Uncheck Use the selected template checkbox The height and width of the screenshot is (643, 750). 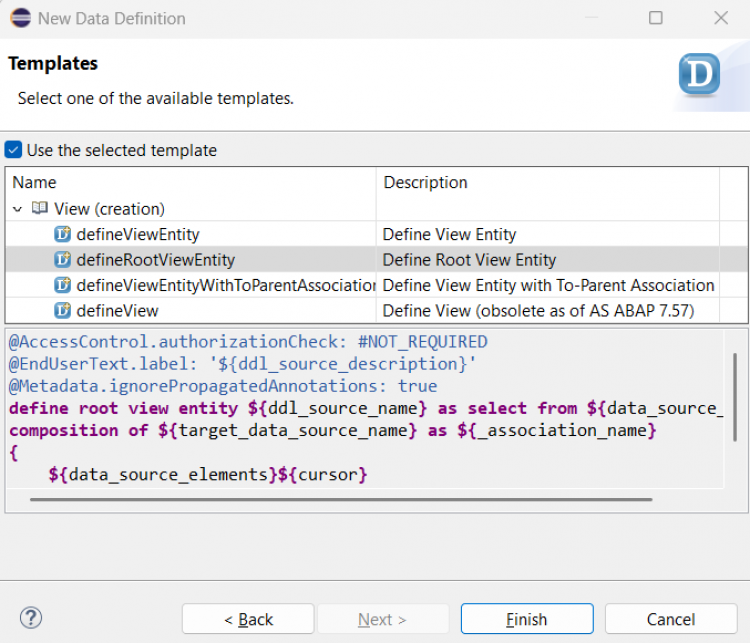point(13,150)
